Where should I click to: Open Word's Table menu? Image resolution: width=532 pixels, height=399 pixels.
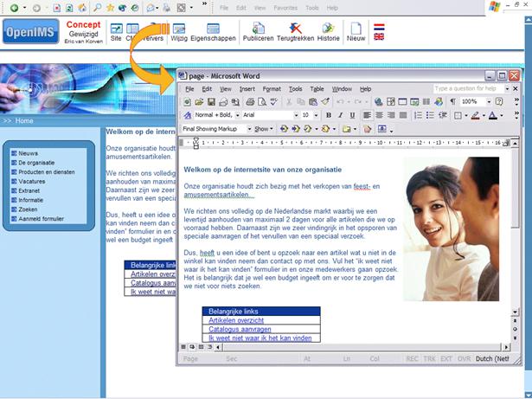coord(317,89)
